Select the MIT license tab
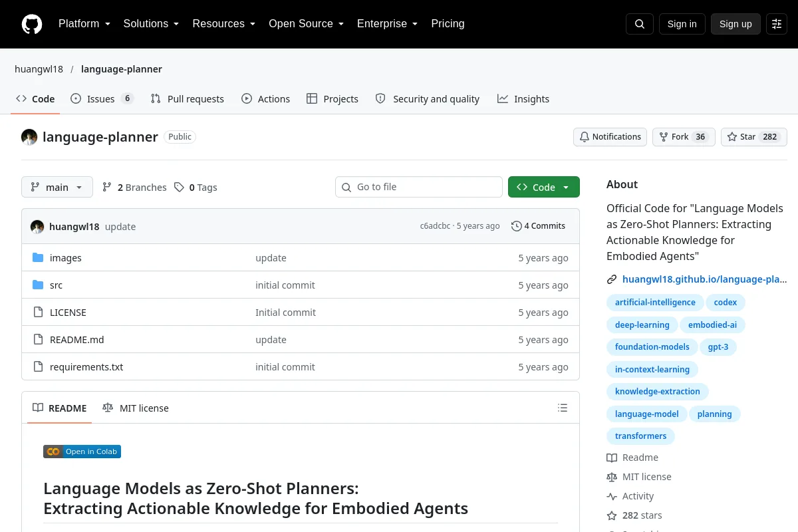This screenshot has width=798, height=532. click(x=136, y=408)
